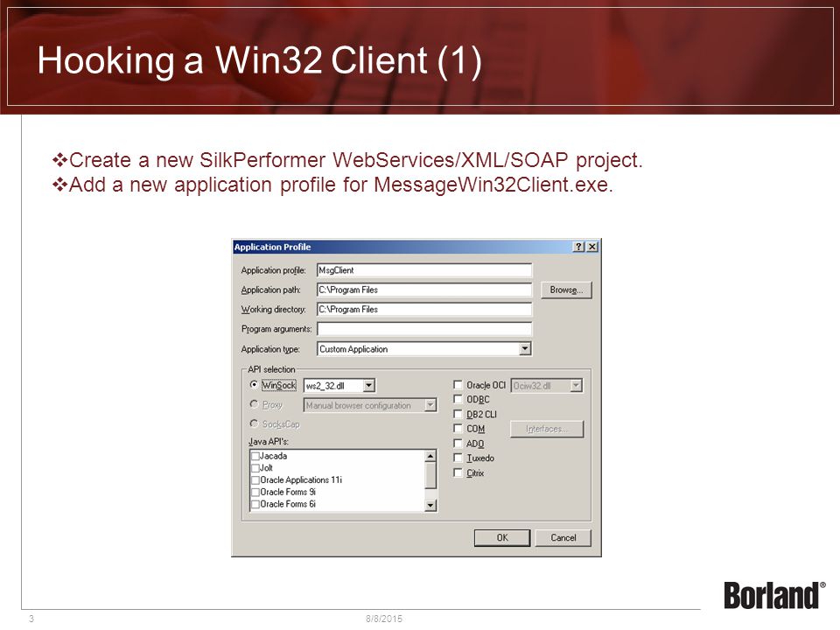Click the OK button

pos(502,538)
